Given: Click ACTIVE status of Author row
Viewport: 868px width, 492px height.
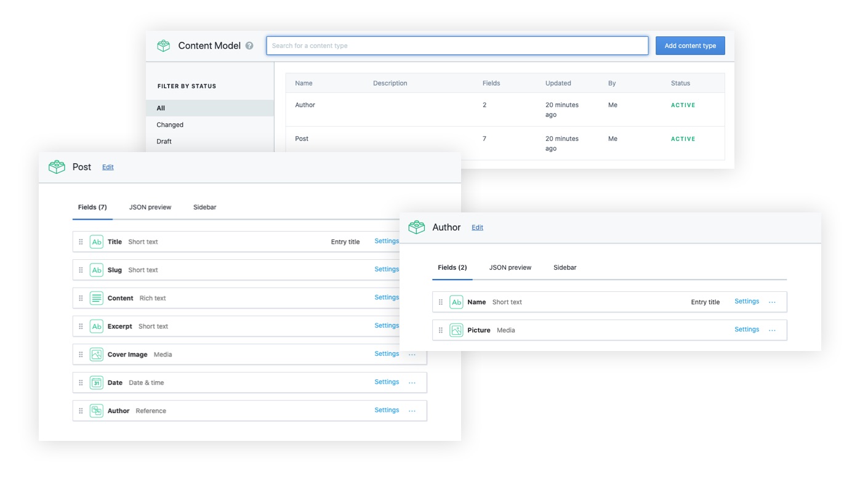Looking at the screenshot, I should point(683,105).
